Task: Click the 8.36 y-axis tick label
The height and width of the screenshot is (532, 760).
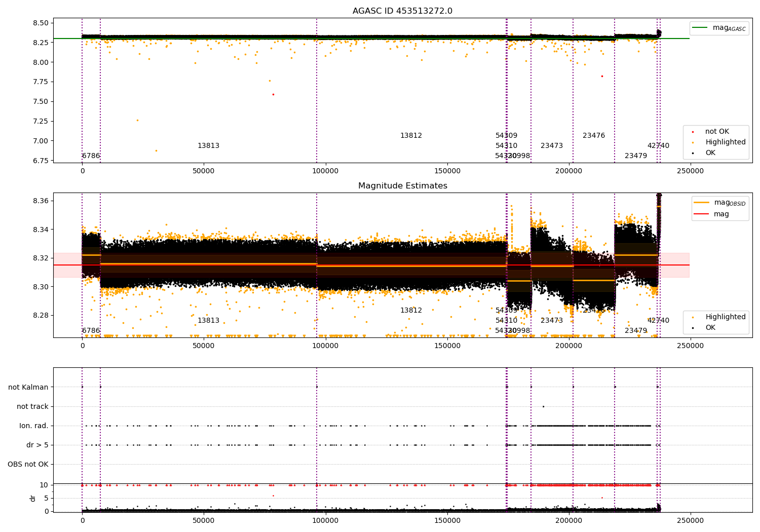Action: pyautogui.click(x=40, y=201)
